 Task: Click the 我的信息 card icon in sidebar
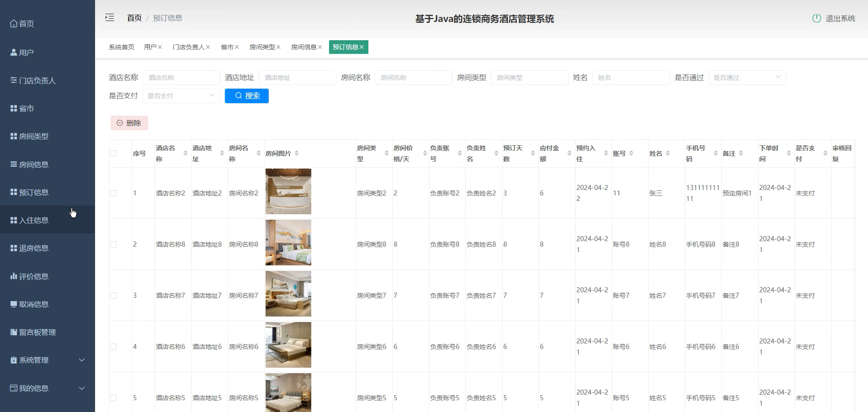tap(14, 388)
